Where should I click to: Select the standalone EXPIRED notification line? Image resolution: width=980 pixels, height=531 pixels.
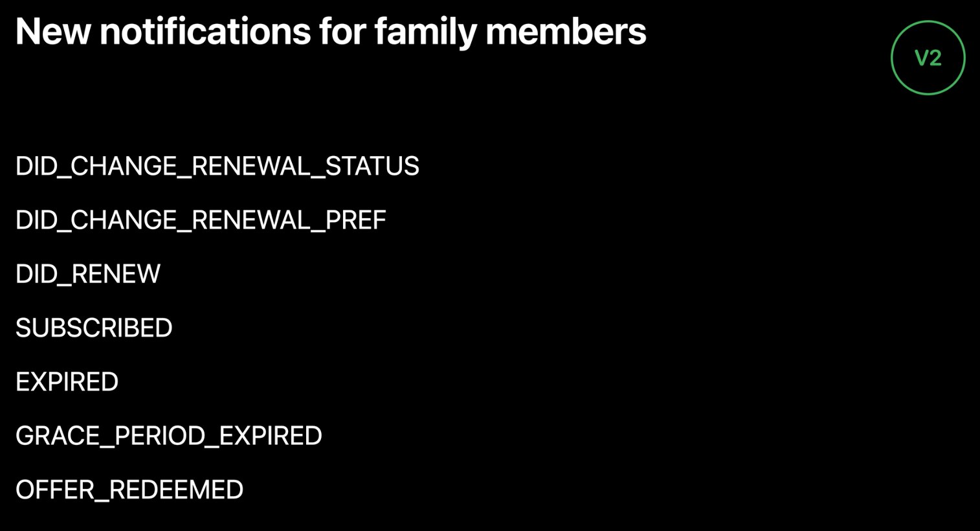67,382
